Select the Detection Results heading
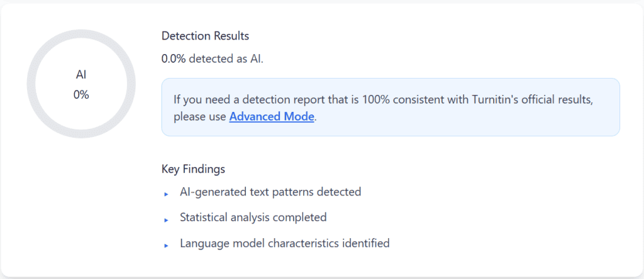Screen dimensions: 644x279 (x=205, y=36)
